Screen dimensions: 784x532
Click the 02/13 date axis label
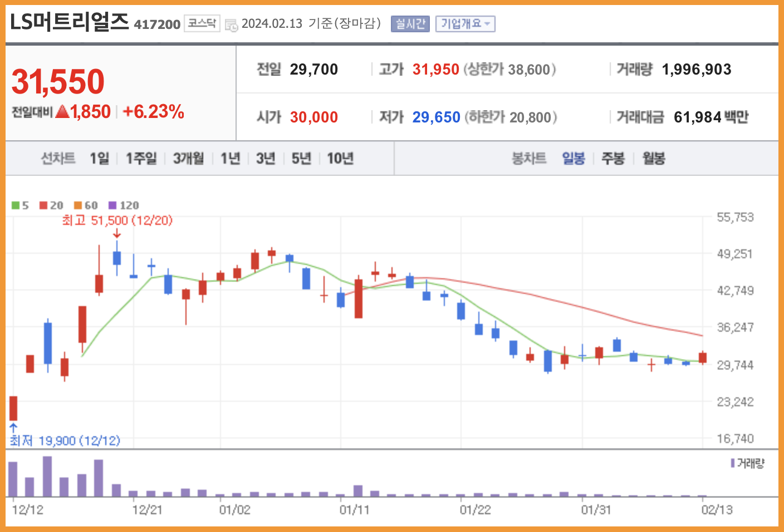717,510
